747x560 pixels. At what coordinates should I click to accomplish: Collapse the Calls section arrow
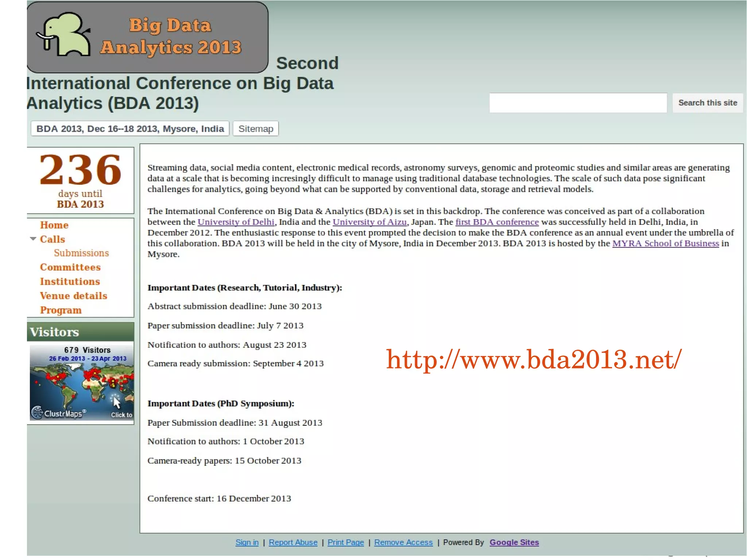(x=33, y=239)
